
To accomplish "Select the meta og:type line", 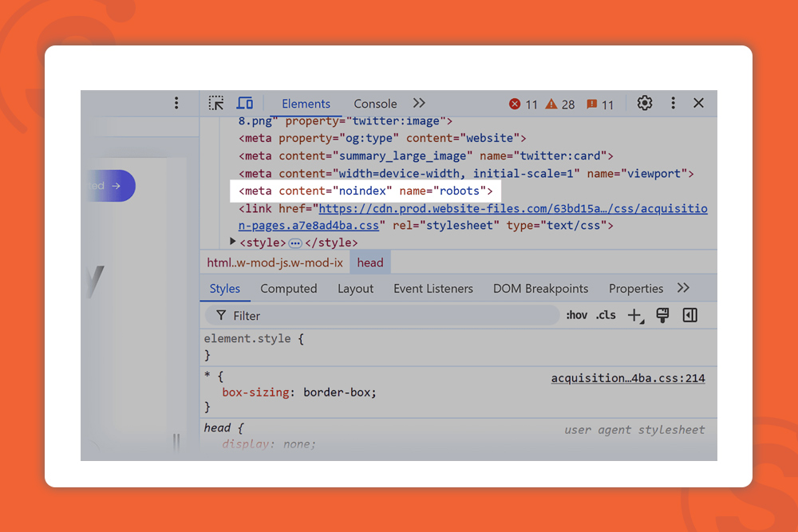I will (382, 138).
